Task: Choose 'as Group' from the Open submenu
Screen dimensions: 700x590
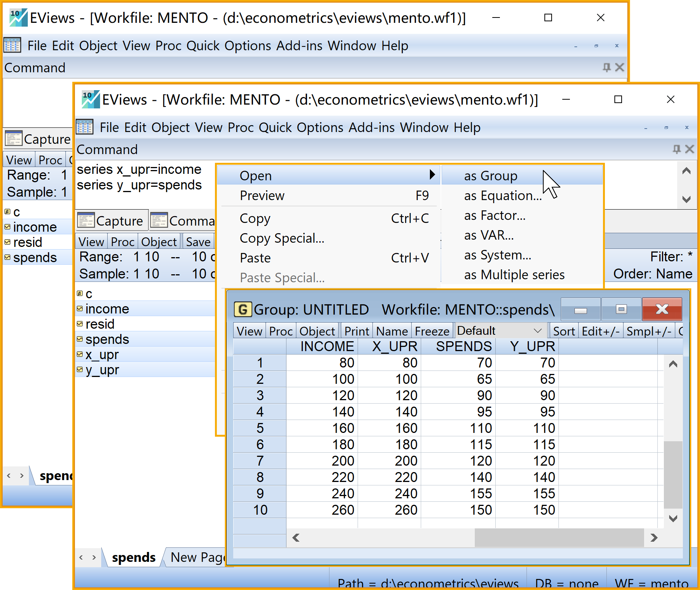Action: pyautogui.click(x=490, y=176)
